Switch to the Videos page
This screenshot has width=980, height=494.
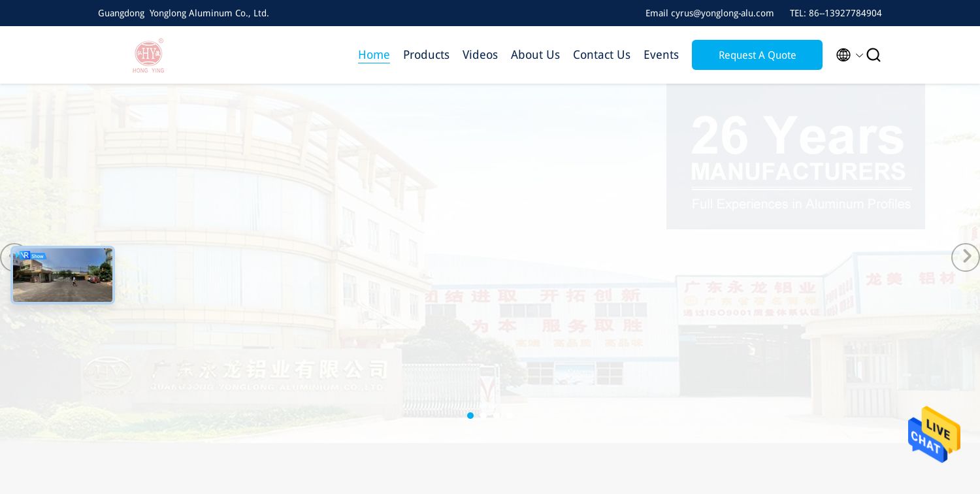point(480,55)
